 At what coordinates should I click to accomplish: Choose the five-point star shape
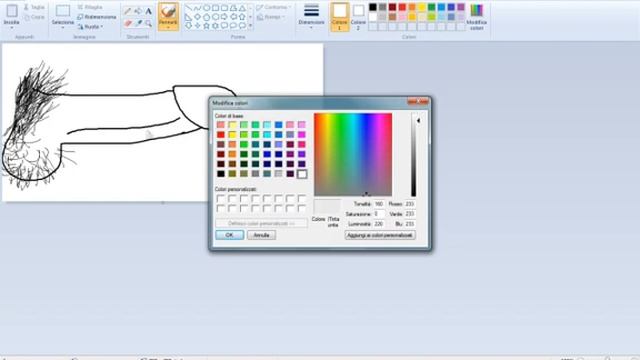[207, 26]
